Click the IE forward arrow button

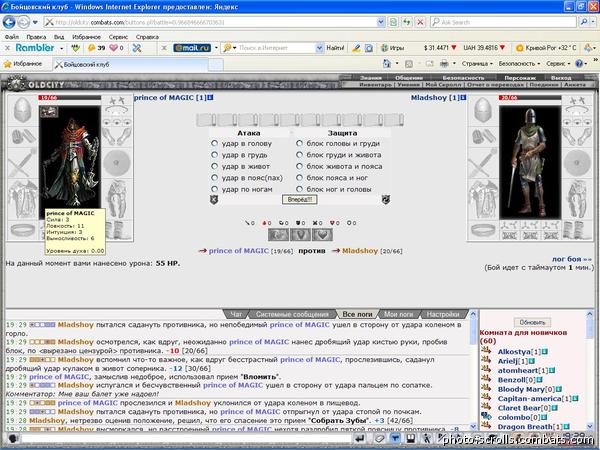click(24, 22)
